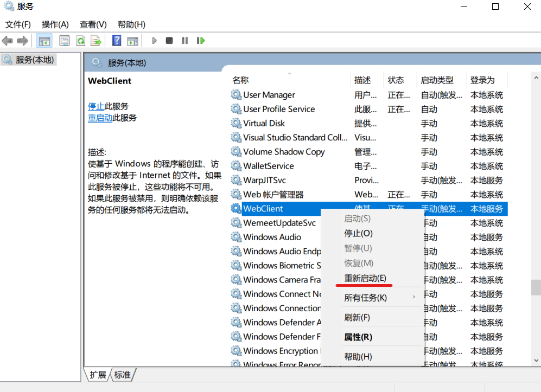Select 服务(本地) in the left tree
This screenshot has width=541, height=392.
35,60
